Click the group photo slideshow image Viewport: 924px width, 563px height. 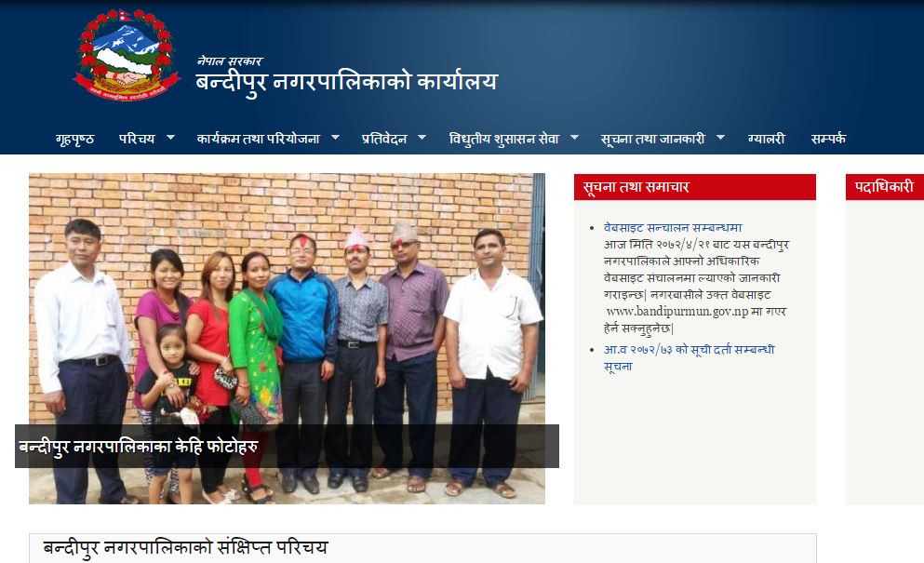pyautogui.click(x=287, y=339)
